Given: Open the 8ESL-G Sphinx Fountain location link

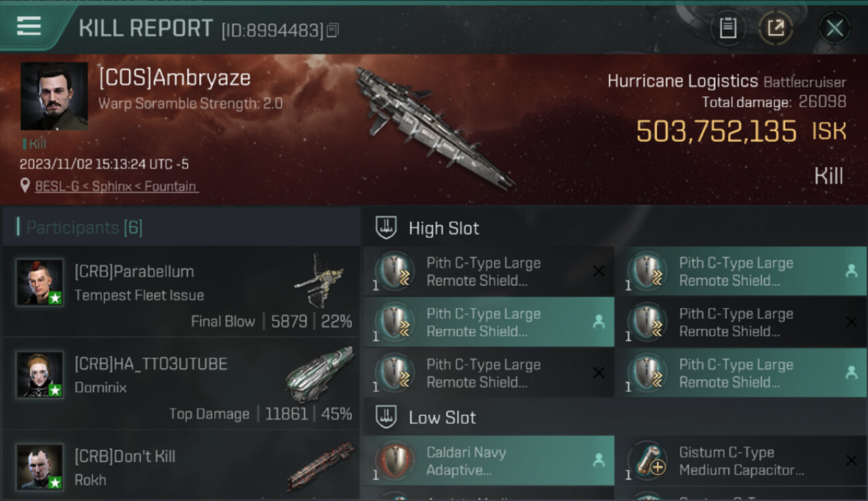Looking at the screenshot, I should pyautogui.click(x=117, y=186).
